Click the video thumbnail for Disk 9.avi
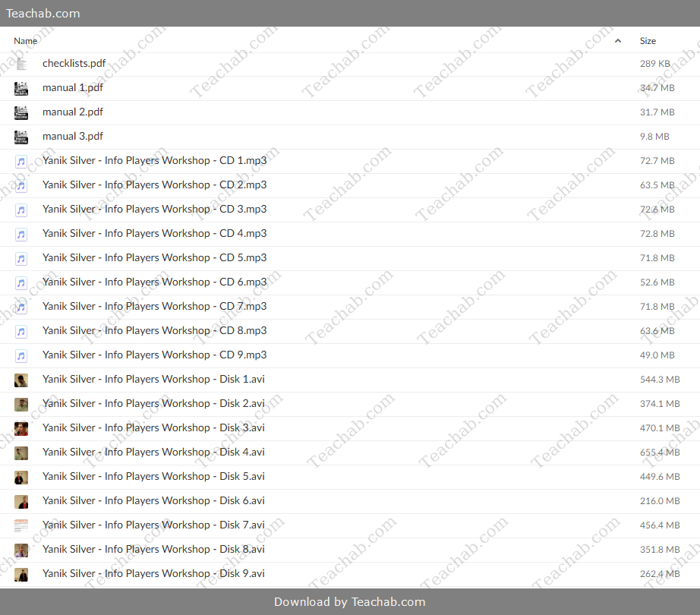This screenshot has width=700, height=615. pyautogui.click(x=21, y=575)
